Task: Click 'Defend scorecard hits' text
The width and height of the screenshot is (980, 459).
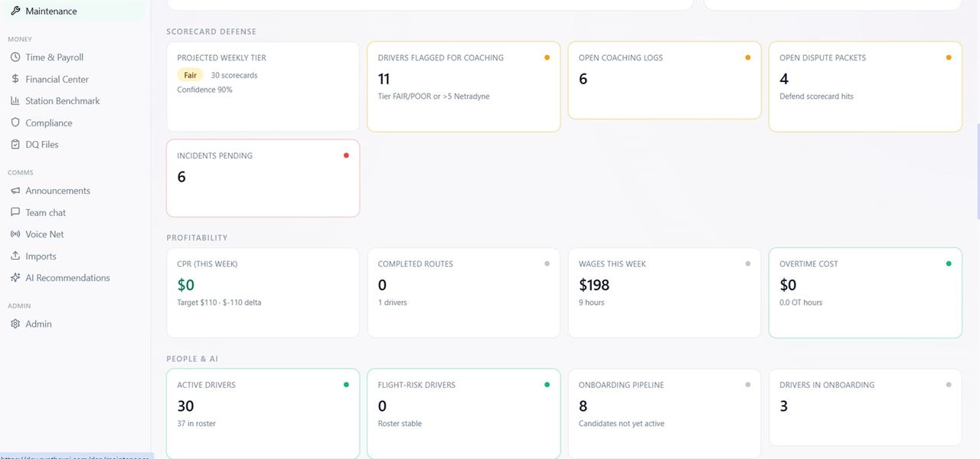Action: click(816, 97)
